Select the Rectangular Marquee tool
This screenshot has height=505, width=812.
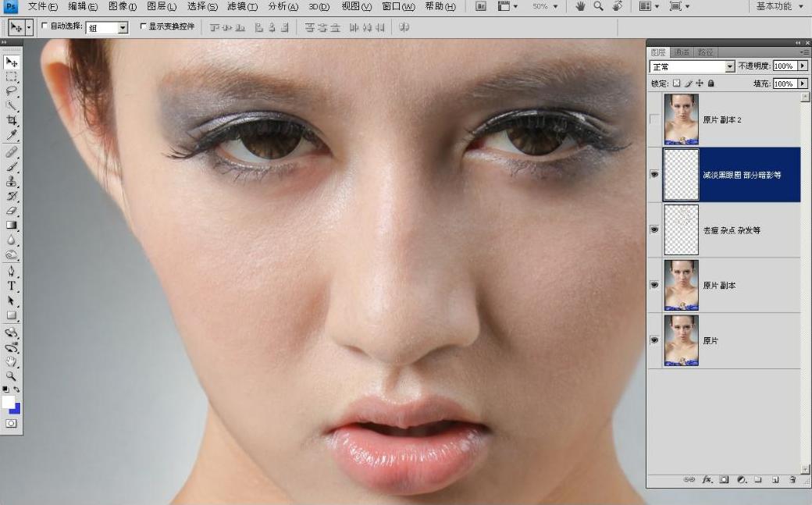[x=11, y=77]
